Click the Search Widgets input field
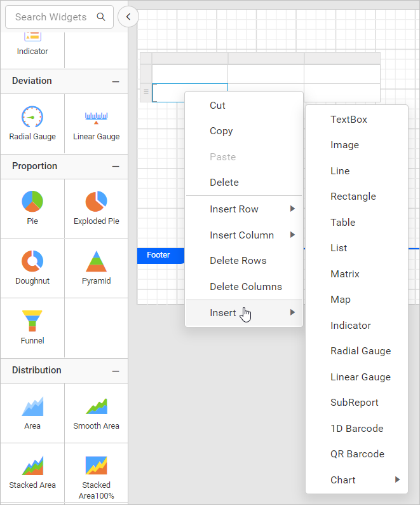Viewport: 420px width, 505px height. [59, 17]
